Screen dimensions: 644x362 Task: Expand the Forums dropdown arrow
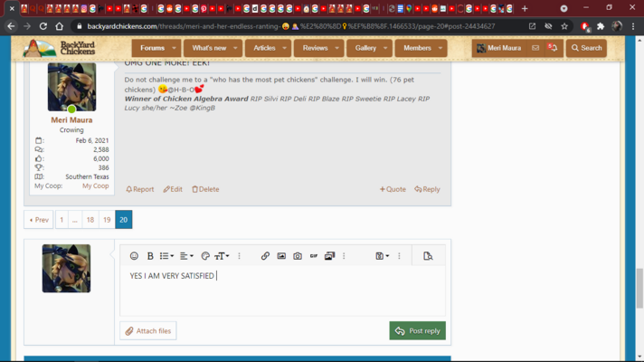tap(175, 48)
